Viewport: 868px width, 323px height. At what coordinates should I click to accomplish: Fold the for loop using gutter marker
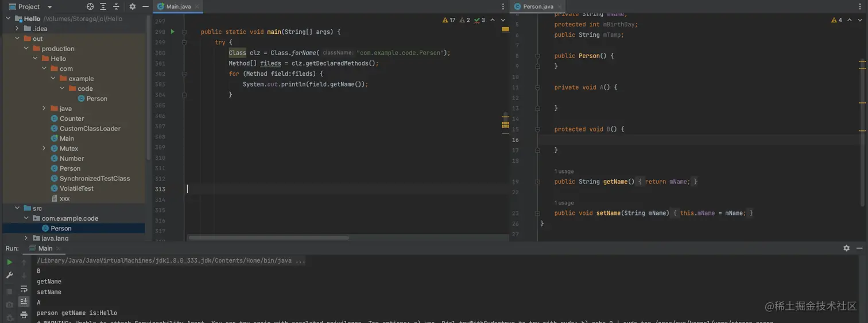(x=184, y=74)
